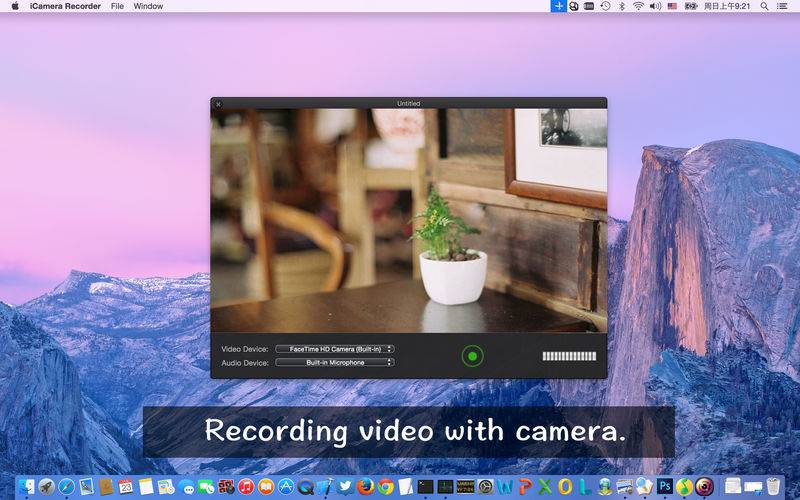
Task: Start recording with the green record button
Action: (472, 355)
